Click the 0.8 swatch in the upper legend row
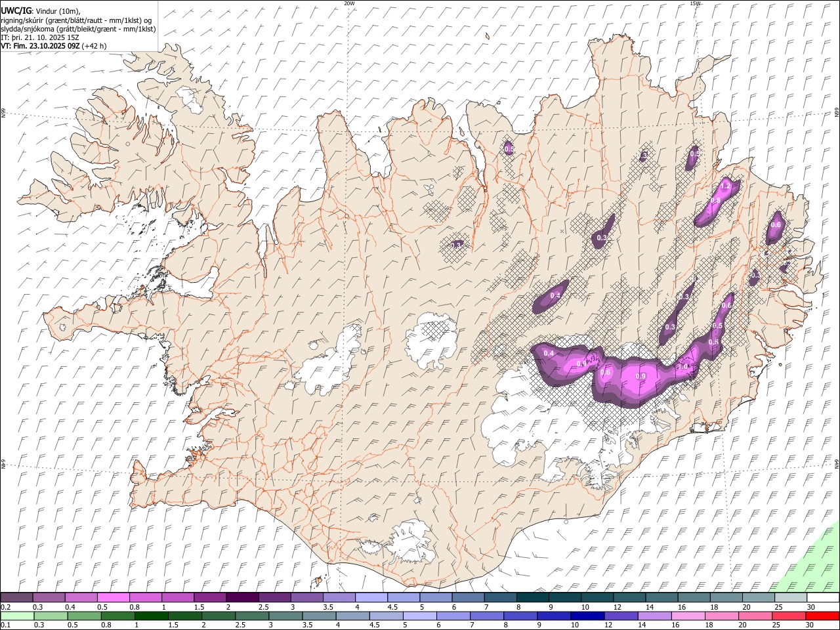This screenshot has height=630, width=840. [x=145, y=598]
